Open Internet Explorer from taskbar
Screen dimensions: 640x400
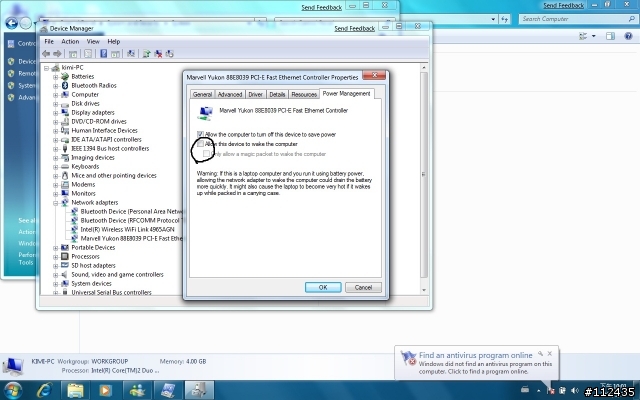44,391
